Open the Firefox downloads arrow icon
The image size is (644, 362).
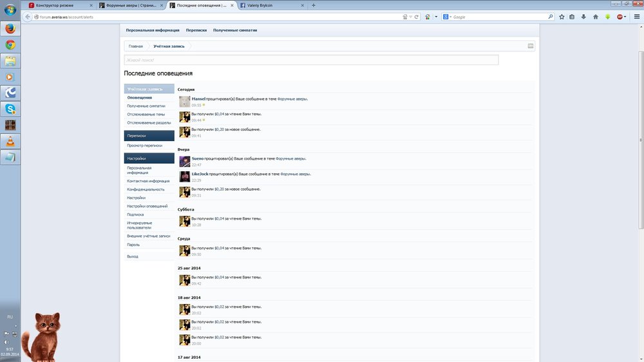[583, 17]
